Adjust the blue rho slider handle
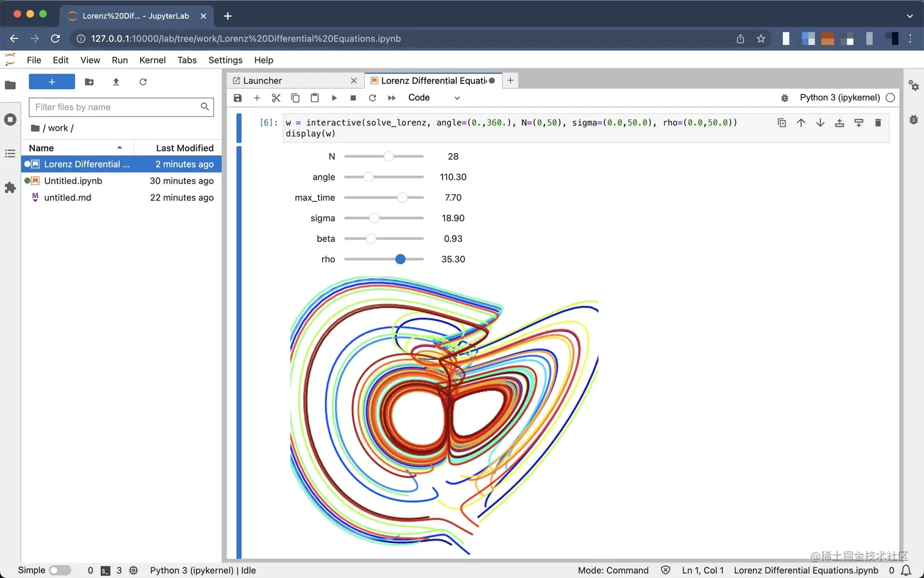The image size is (924, 578). click(400, 259)
